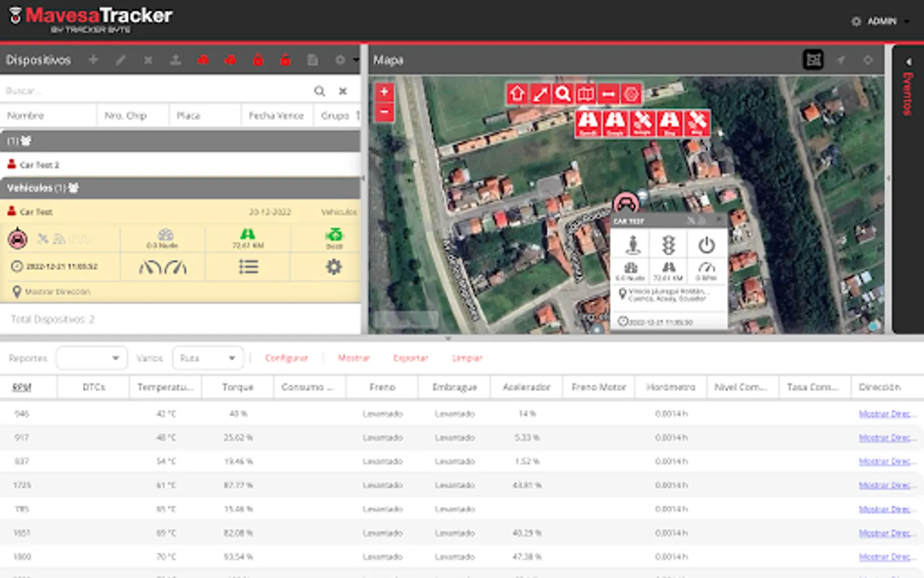Viewport: 924px width, 578px height.
Task: Zoom in the map with plus button
Action: click(x=384, y=92)
